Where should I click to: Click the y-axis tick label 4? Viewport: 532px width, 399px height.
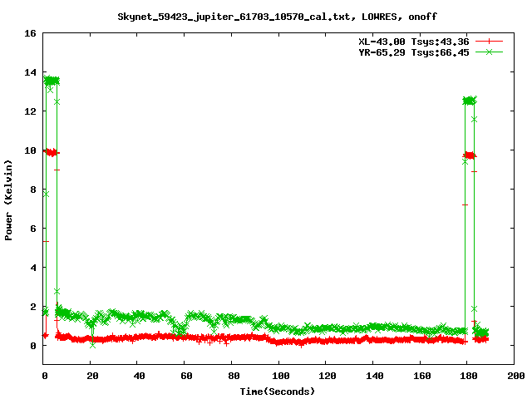pyautogui.click(x=33, y=268)
